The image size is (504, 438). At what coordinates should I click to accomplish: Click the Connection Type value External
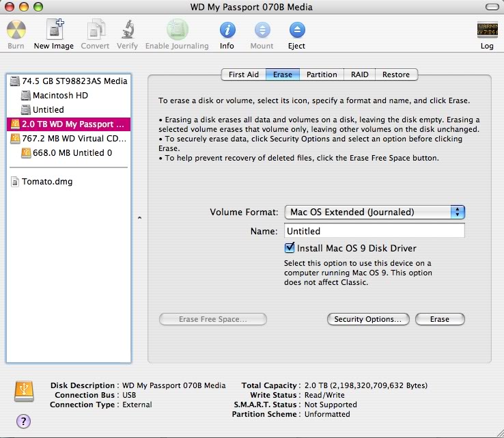pyautogui.click(x=137, y=405)
